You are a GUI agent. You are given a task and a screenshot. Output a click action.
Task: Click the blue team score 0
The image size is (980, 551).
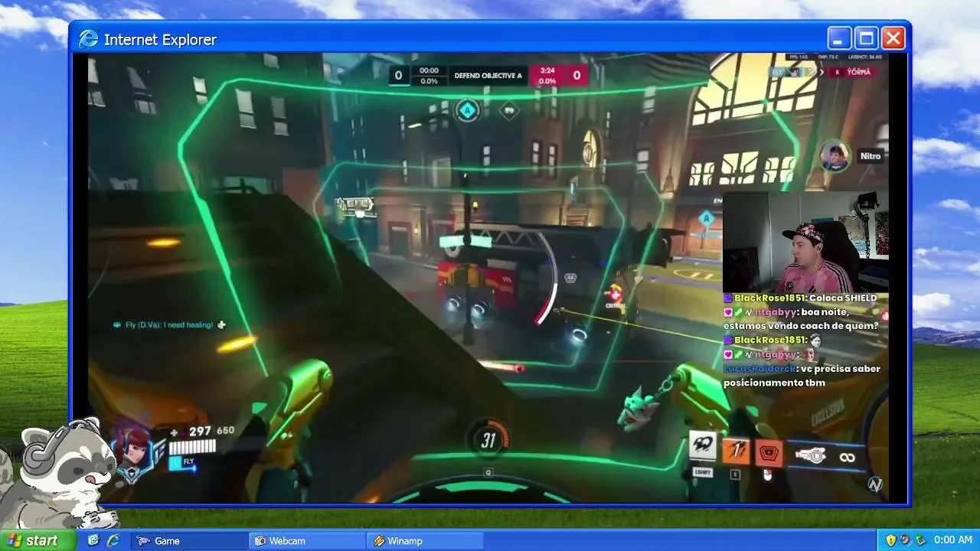pyautogui.click(x=398, y=75)
